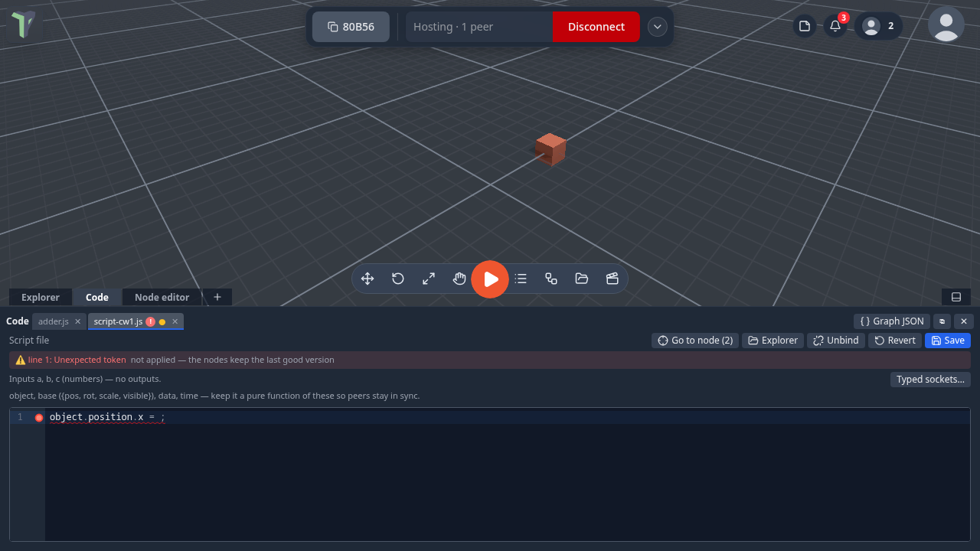Open the node graph icon in the toolbar

(x=551, y=279)
